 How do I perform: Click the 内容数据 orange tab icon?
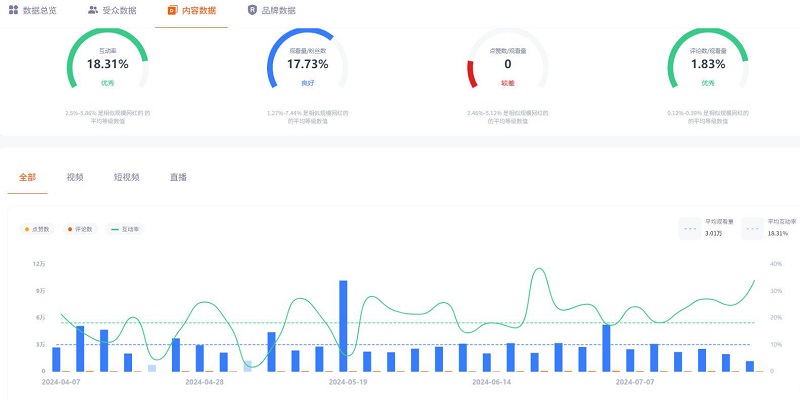pos(173,10)
